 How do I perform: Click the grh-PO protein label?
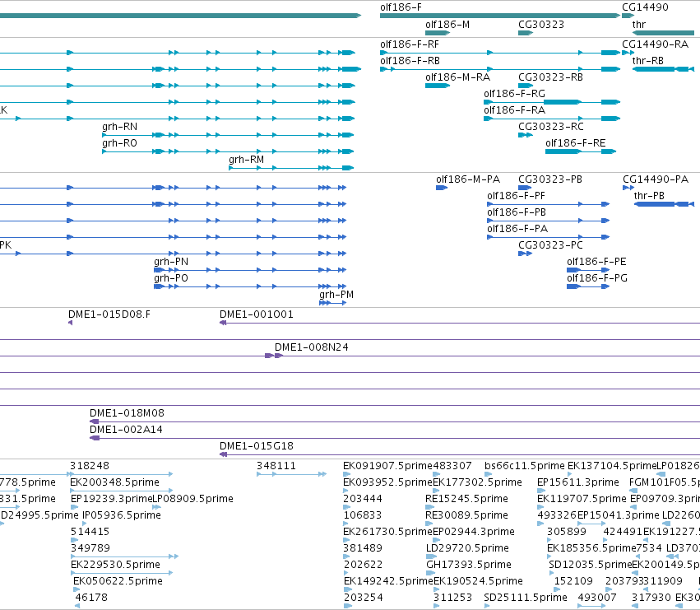(171, 278)
